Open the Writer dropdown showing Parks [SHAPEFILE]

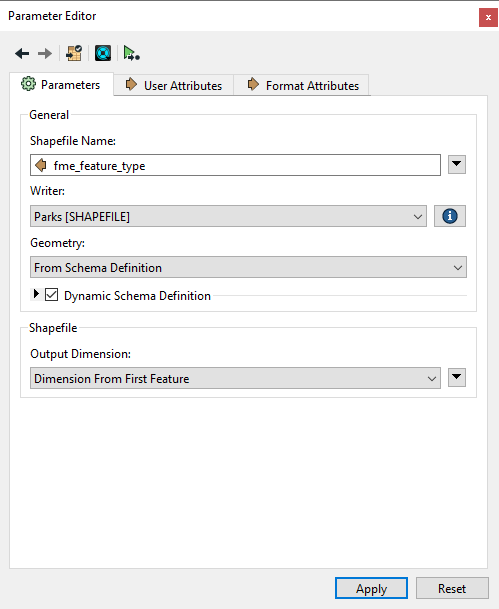tap(228, 216)
